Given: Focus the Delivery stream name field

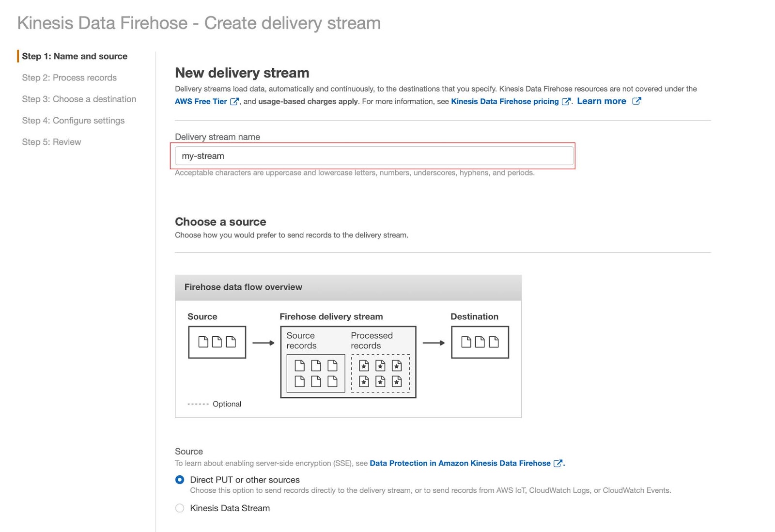Looking at the screenshot, I should [374, 156].
